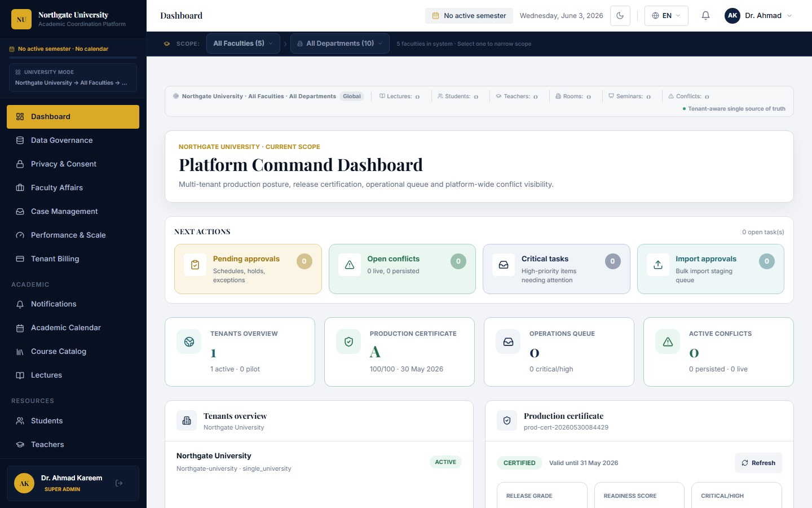
Task: Open the Import approvals action card
Action: pyautogui.click(x=710, y=269)
